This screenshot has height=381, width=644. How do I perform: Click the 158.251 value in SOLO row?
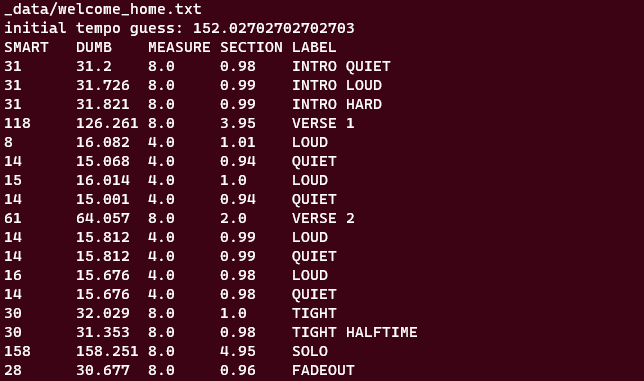coord(107,351)
